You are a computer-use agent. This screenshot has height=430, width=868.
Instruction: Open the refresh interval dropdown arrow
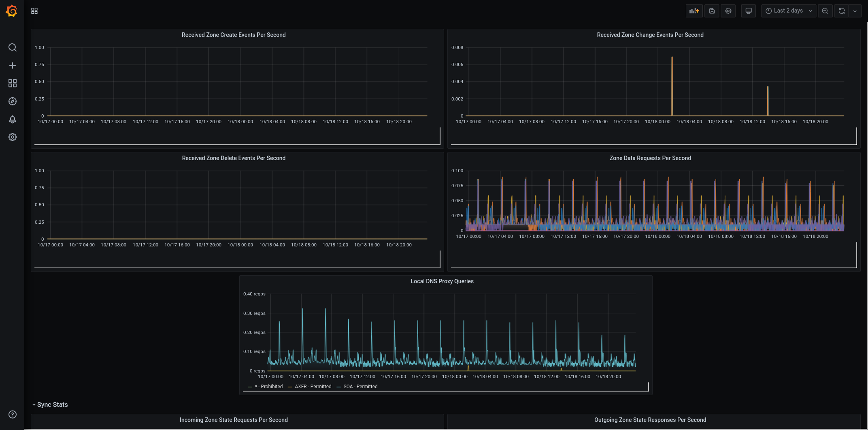(855, 11)
